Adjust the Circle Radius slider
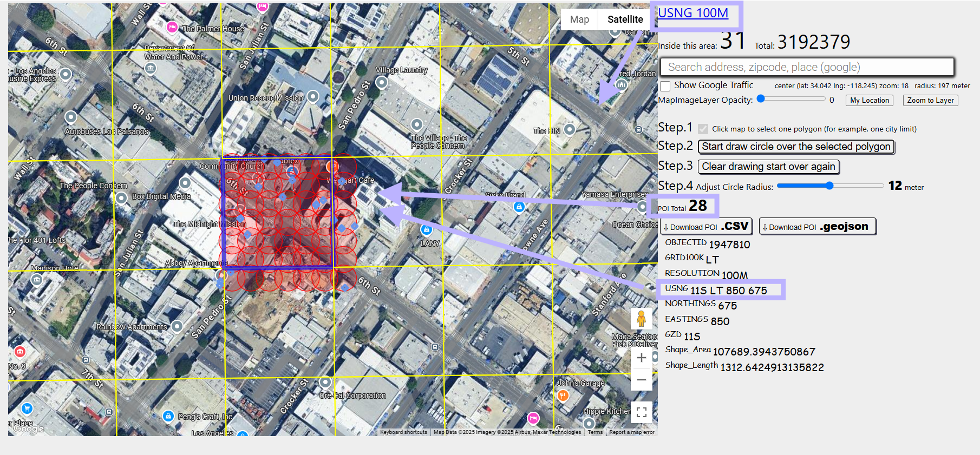 tap(830, 186)
